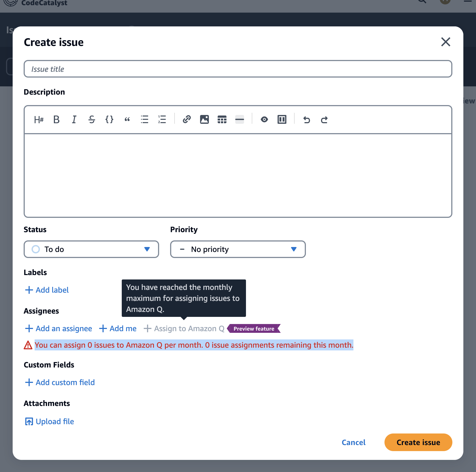Undo the last description edit
476x472 pixels.
tap(307, 119)
